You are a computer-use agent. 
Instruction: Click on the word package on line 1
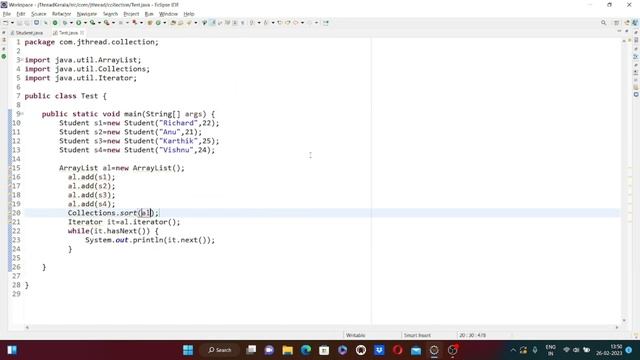coord(39,42)
